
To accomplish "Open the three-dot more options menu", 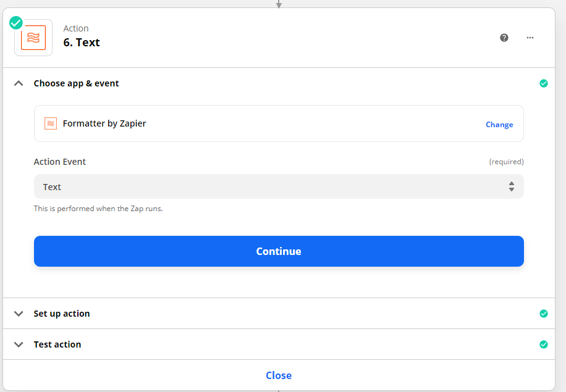I will [530, 38].
